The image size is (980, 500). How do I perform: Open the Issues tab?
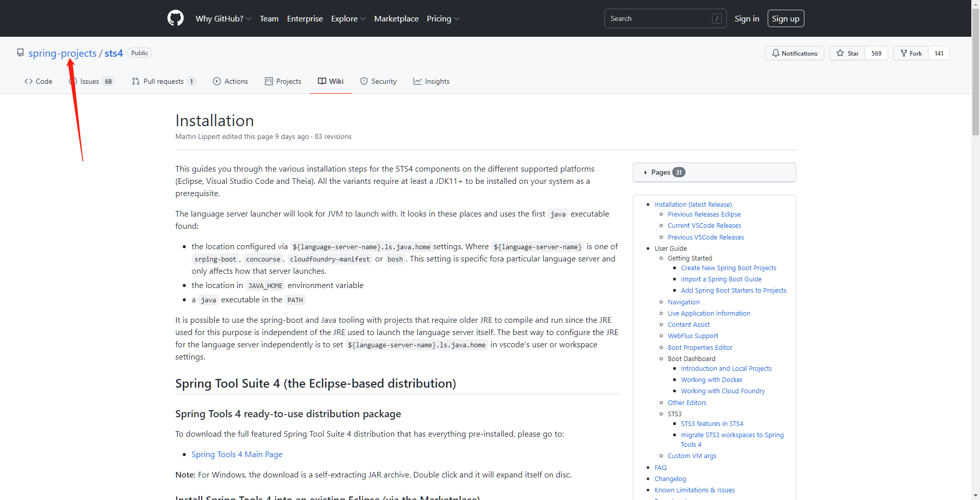pyautogui.click(x=92, y=81)
